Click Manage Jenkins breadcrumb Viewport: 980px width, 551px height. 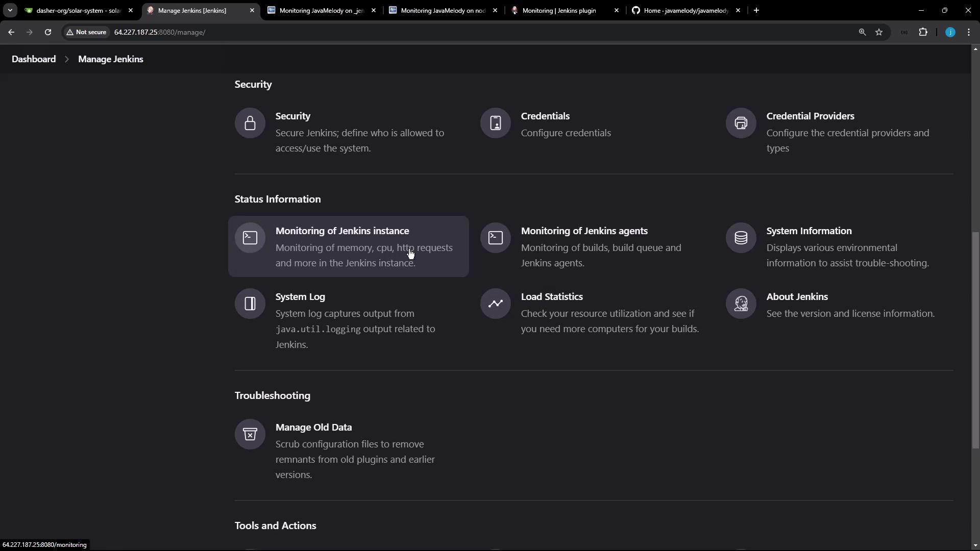[110, 59]
